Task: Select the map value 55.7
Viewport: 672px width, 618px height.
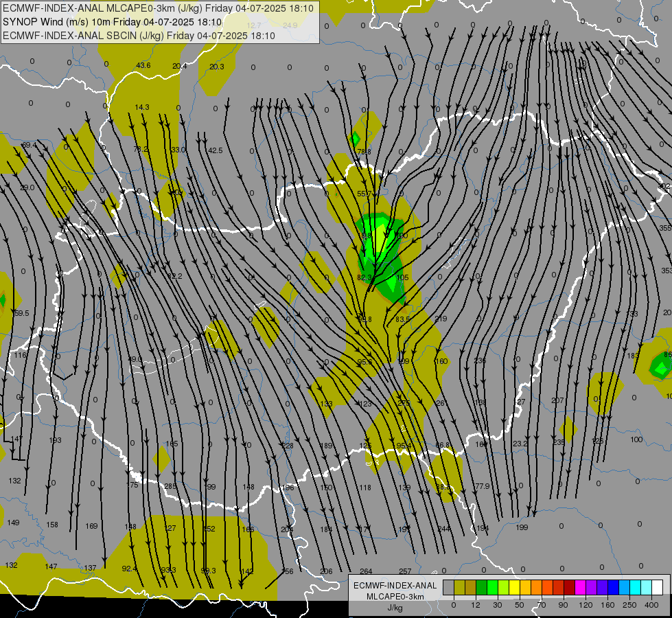Action: pos(364,194)
